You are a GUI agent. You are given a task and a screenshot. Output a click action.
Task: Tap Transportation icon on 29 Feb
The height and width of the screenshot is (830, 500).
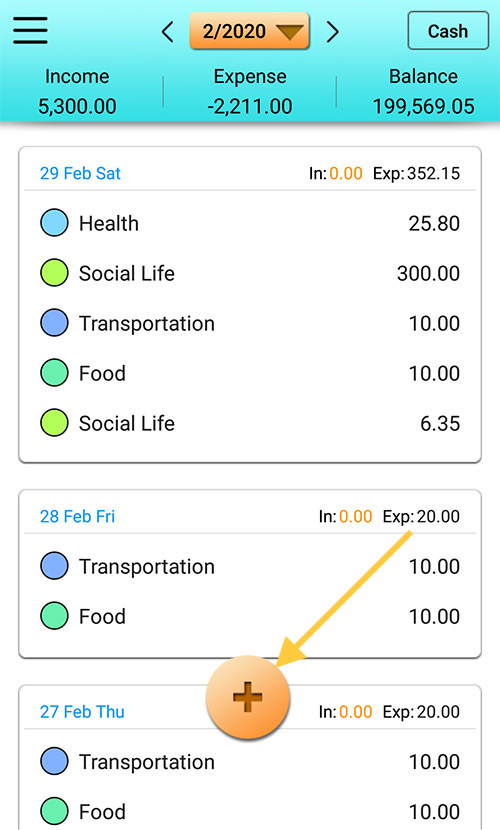pos(54,322)
